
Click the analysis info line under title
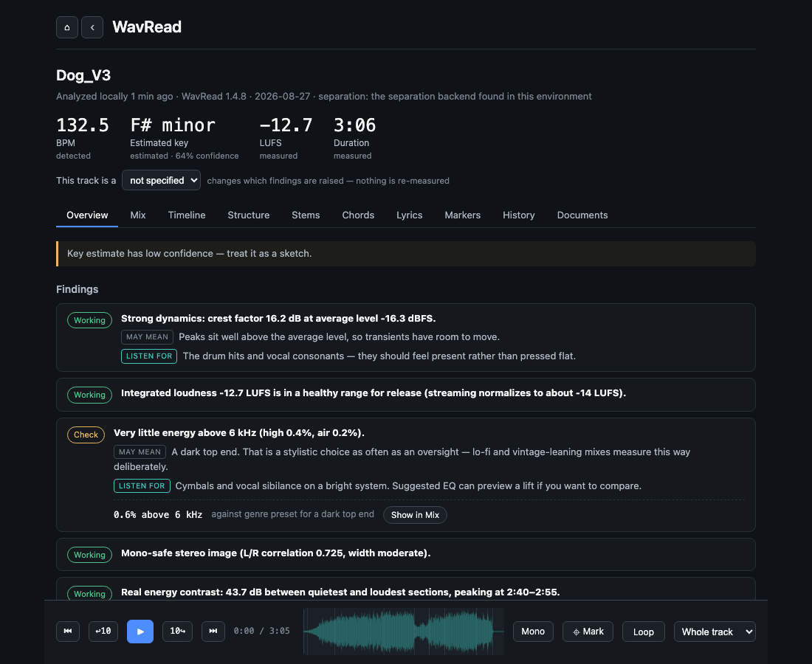[323, 96]
